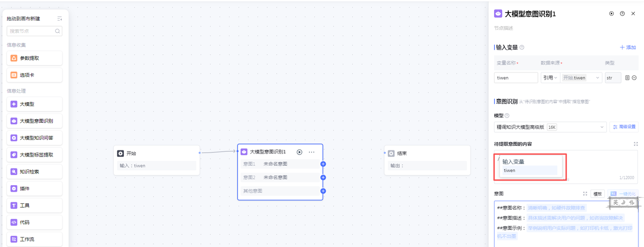Delete the tiwen variable with minus icon
The width and height of the screenshot is (644, 247).
click(x=634, y=78)
